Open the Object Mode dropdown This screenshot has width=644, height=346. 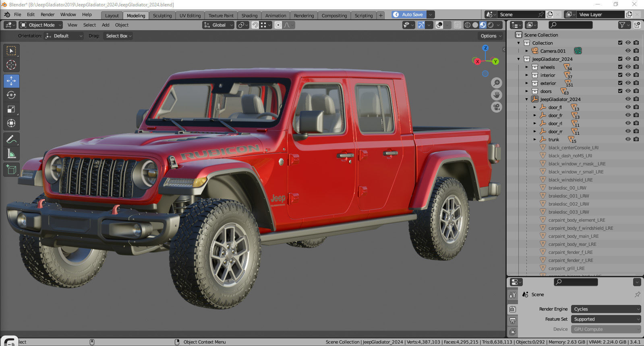point(41,25)
